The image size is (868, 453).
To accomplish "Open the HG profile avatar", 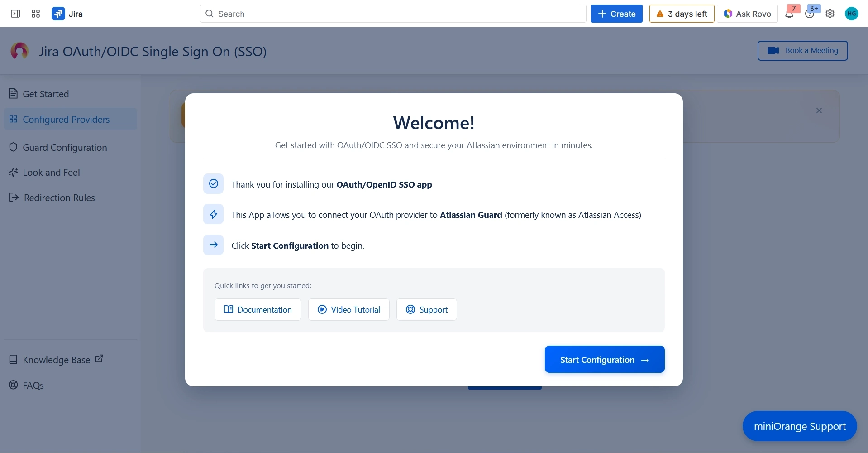I will click(x=852, y=14).
